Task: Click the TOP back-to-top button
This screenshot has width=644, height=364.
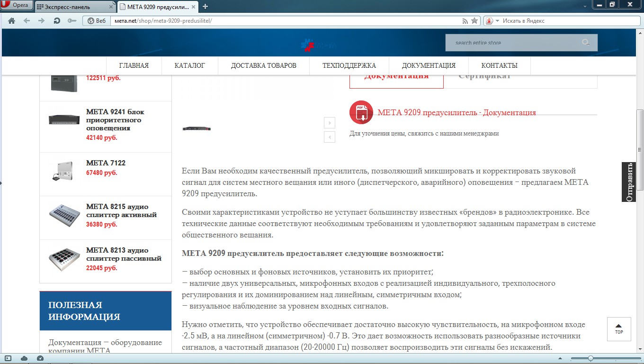Action: 619,329
